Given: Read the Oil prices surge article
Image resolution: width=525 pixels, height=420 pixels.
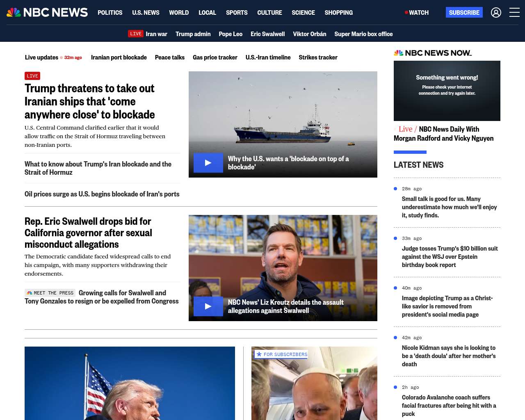Looking at the screenshot, I should point(102,194).
